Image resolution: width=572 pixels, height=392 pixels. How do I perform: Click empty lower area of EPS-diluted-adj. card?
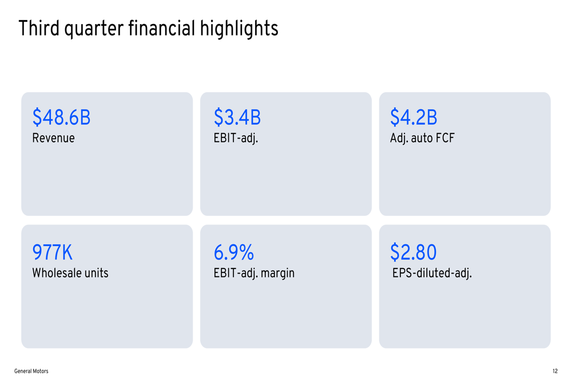pos(464,318)
